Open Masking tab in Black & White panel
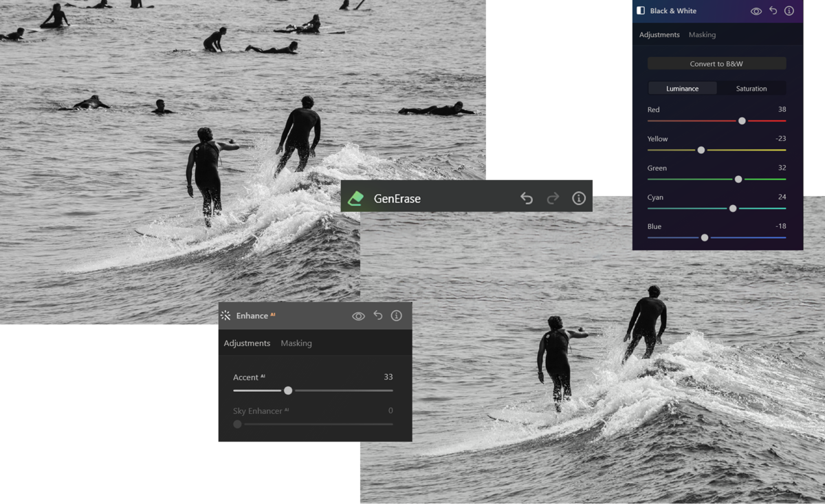This screenshot has height=504, width=825. pos(702,34)
